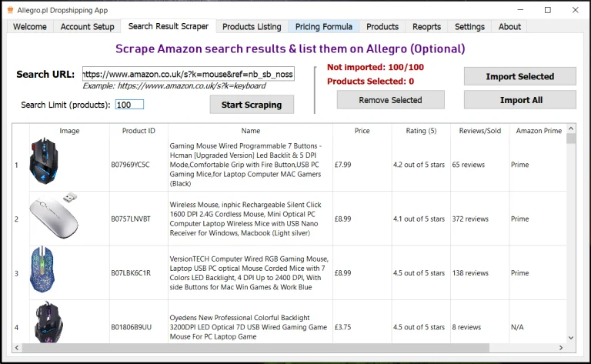
Task: Open the About tab
Action: point(509,27)
